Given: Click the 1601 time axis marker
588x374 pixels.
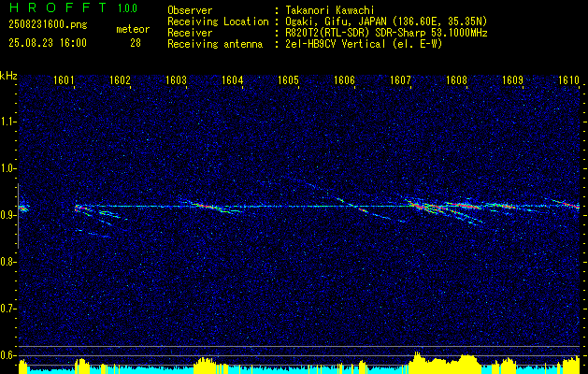Looking at the screenshot, I should (64, 79).
